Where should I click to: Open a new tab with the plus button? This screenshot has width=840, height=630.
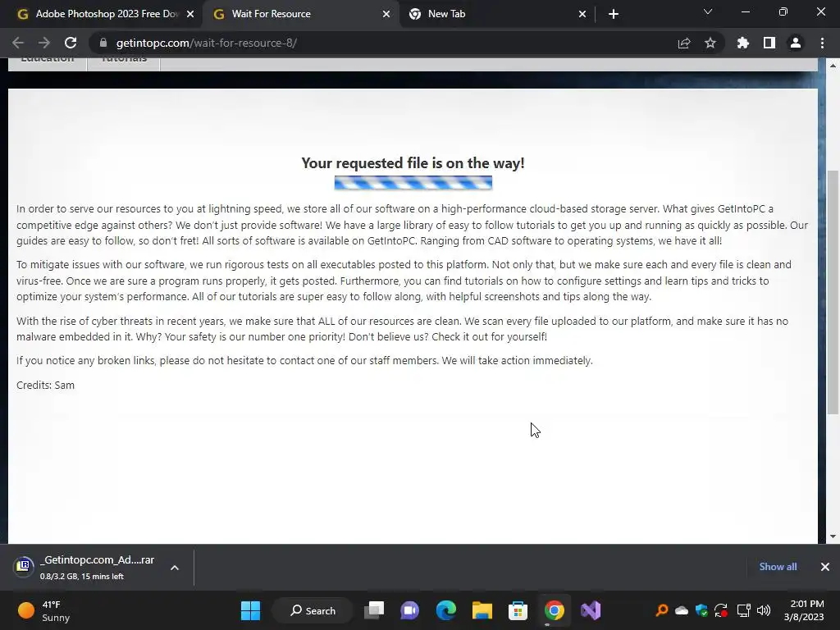point(614,14)
